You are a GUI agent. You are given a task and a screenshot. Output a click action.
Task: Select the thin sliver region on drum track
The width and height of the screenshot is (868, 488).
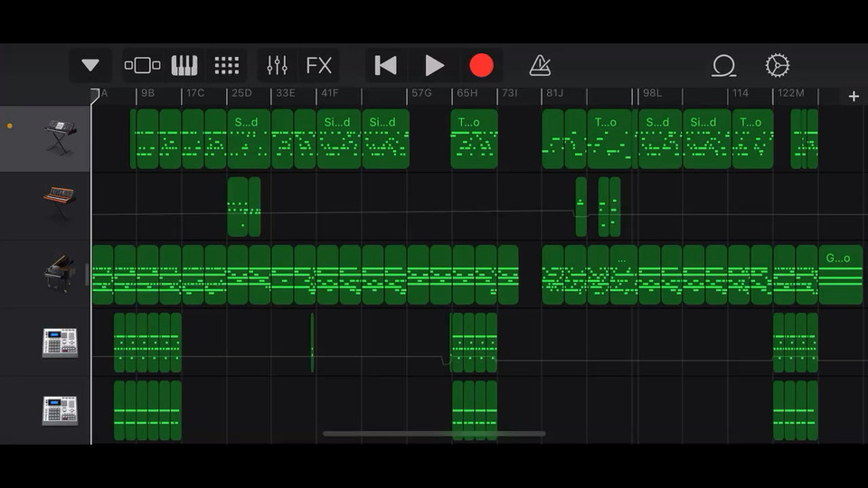click(x=312, y=342)
